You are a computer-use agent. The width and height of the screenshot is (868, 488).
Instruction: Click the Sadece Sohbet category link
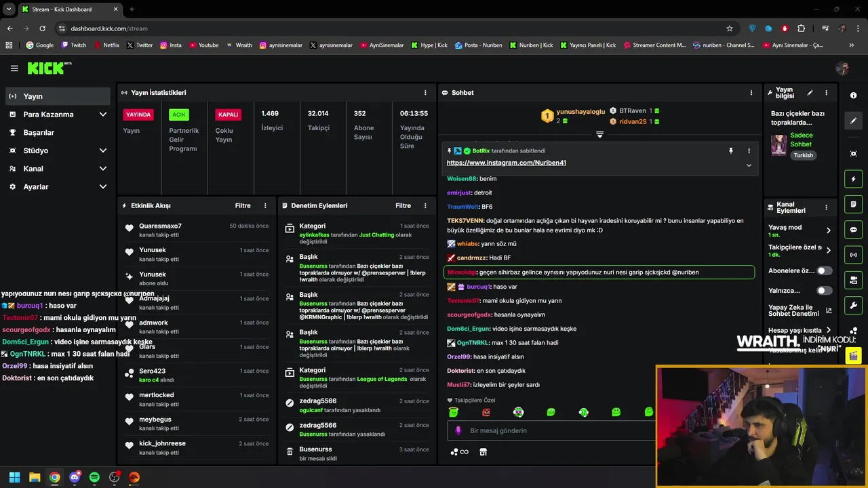click(801, 140)
